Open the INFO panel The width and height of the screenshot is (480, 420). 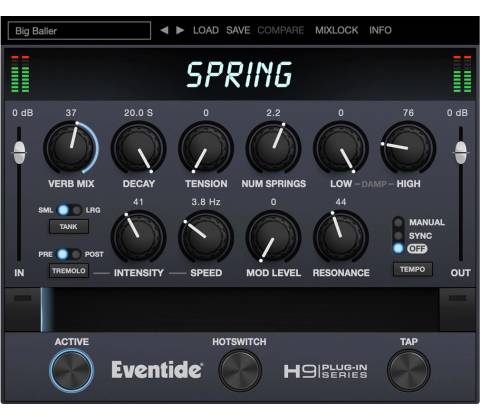click(x=380, y=30)
